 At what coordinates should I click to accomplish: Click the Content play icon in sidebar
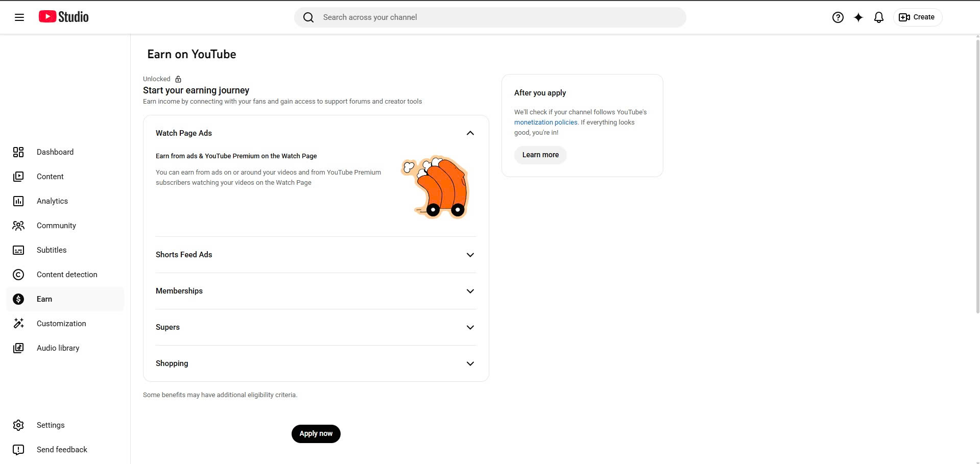coord(18,177)
